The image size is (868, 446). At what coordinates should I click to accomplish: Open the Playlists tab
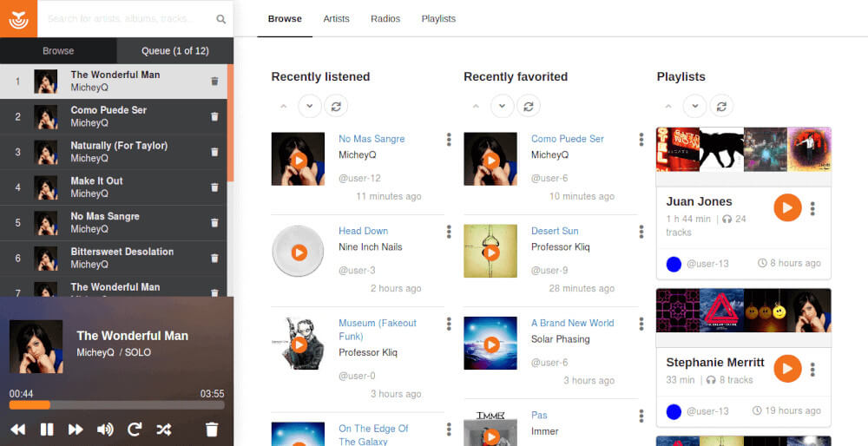click(438, 18)
